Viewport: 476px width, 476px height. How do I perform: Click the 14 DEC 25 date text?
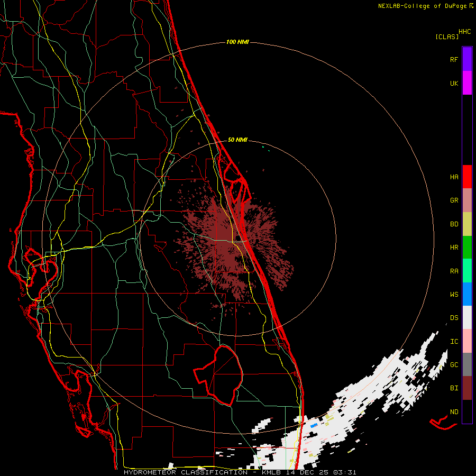308,472
